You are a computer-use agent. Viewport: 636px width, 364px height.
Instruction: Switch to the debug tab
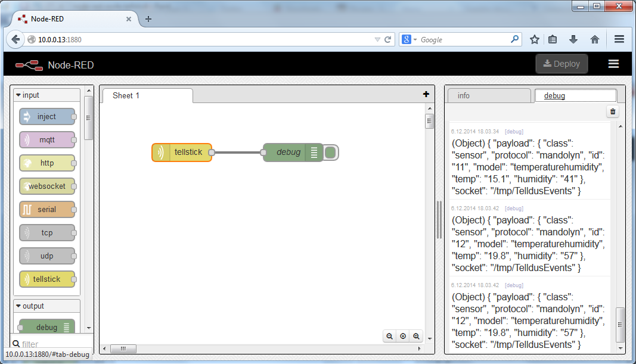[576, 96]
